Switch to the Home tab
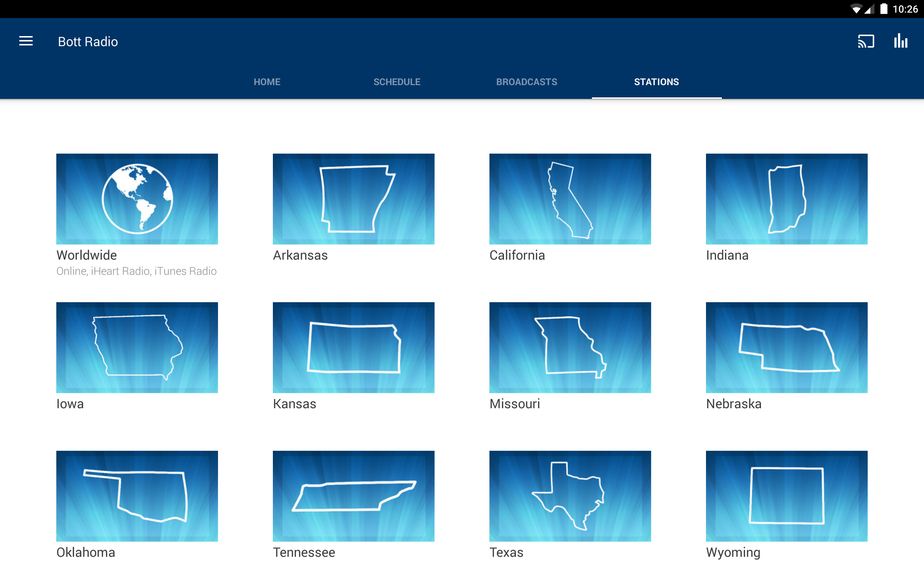The width and height of the screenshot is (924, 577). click(267, 82)
